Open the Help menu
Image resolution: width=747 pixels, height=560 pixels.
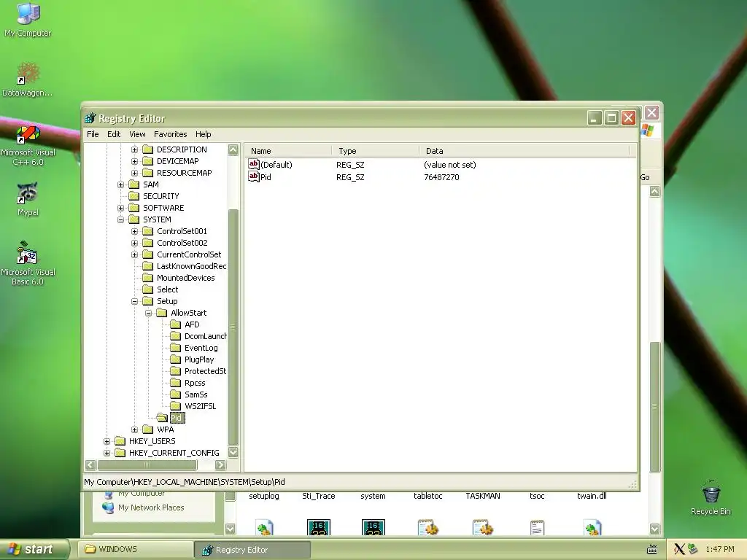click(203, 134)
